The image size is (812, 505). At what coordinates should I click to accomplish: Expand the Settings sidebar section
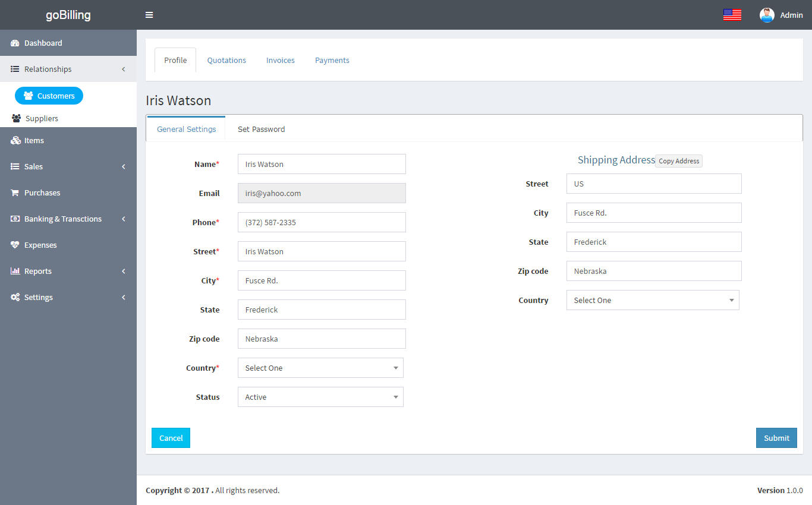pyautogui.click(x=38, y=297)
